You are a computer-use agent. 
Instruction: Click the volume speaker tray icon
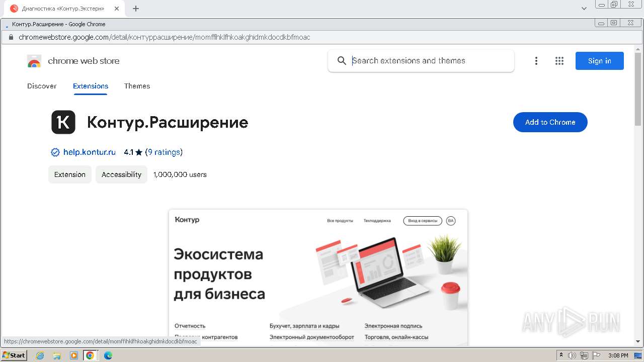pos(572,355)
